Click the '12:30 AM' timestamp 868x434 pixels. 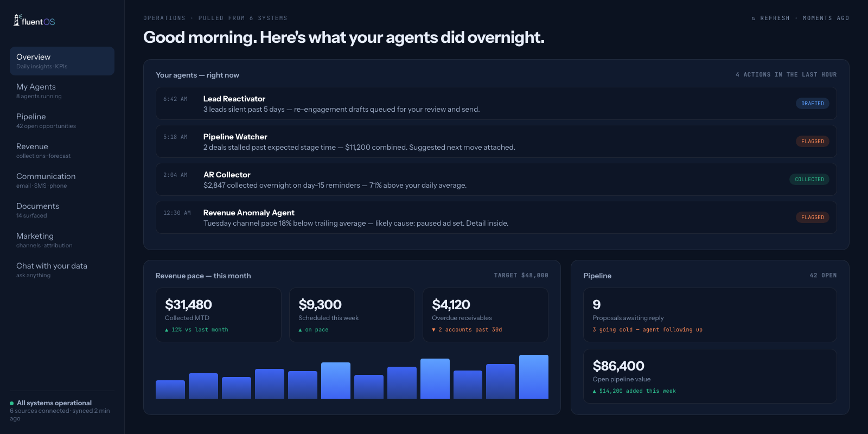coord(177,213)
